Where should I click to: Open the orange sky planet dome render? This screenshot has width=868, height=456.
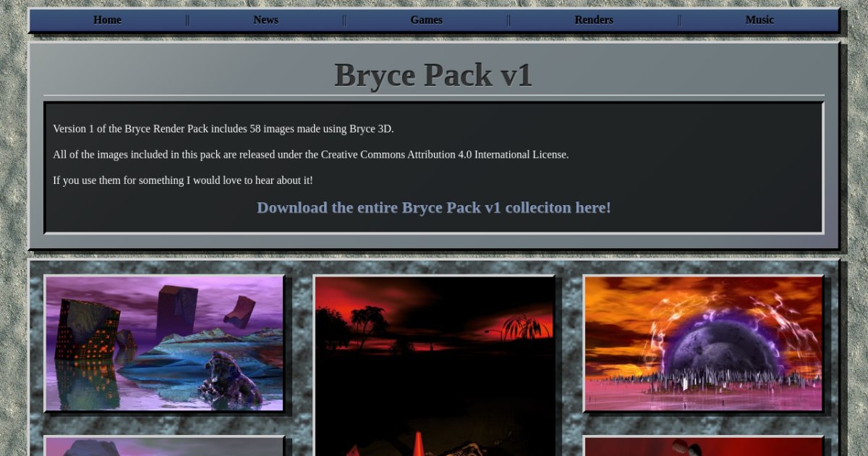(x=703, y=343)
